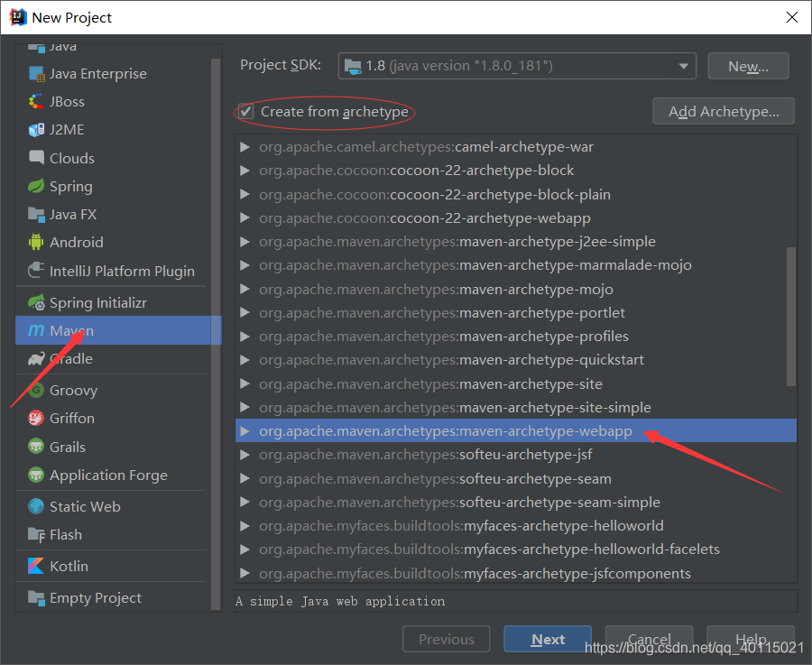Select softeu-archetype-seam row

click(x=516, y=478)
